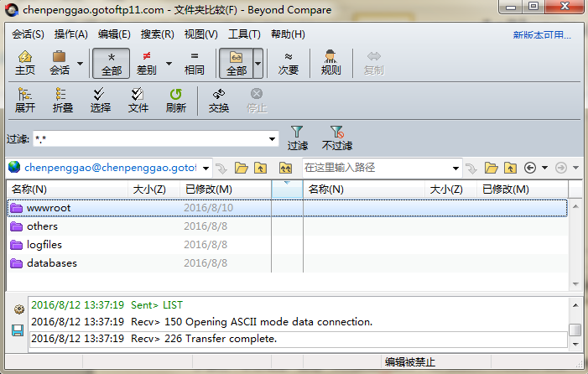
Task: Click the right pane up-one-level folder icon
Action: pos(510,168)
